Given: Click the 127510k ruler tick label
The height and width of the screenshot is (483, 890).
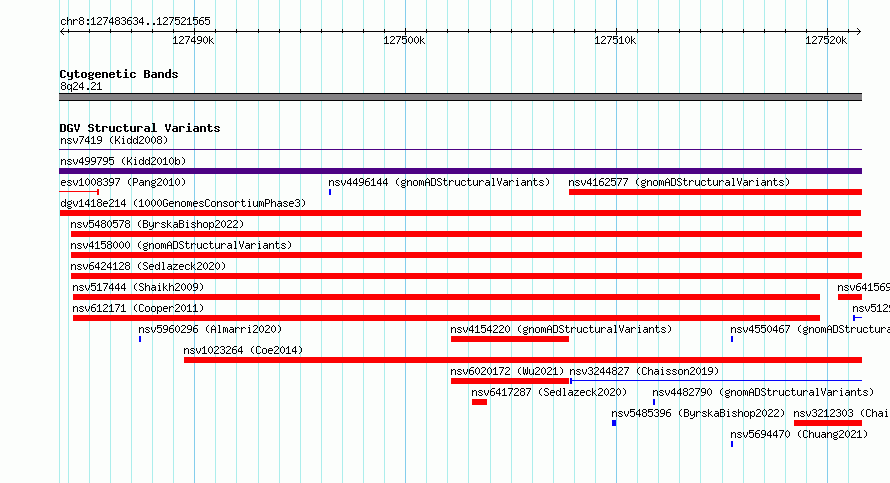Looking at the screenshot, I should pyautogui.click(x=615, y=40).
